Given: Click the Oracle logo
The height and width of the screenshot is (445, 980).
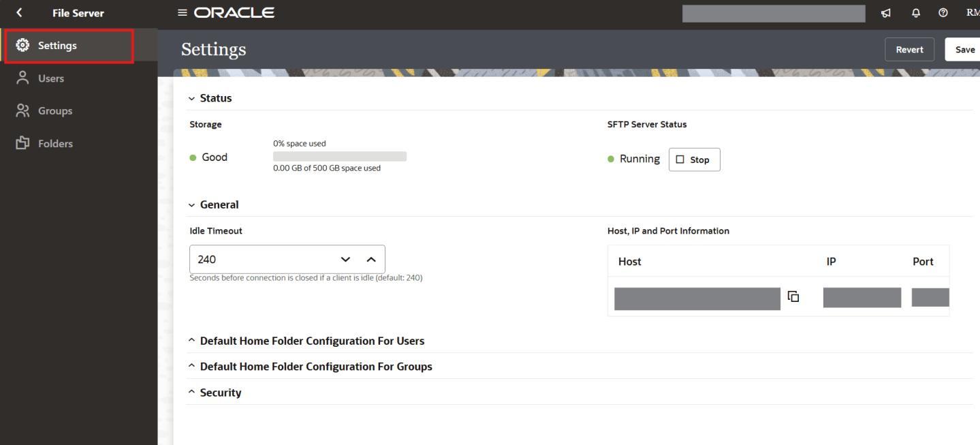Looking at the screenshot, I should (x=234, y=13).
